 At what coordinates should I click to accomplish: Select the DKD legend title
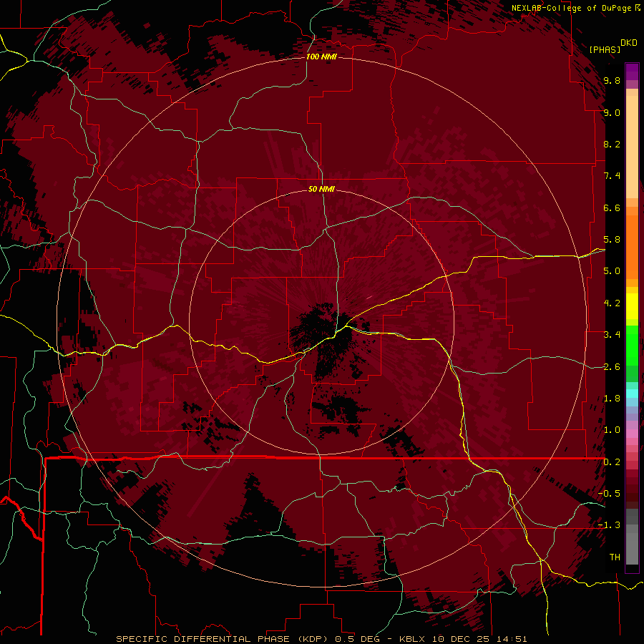tap(629, 43)
